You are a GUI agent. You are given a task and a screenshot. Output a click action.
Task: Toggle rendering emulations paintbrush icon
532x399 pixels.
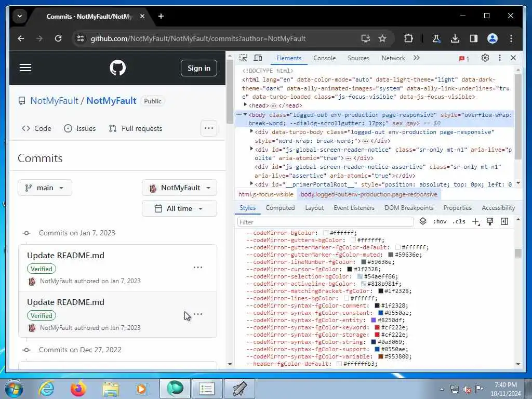pos(490,221)
